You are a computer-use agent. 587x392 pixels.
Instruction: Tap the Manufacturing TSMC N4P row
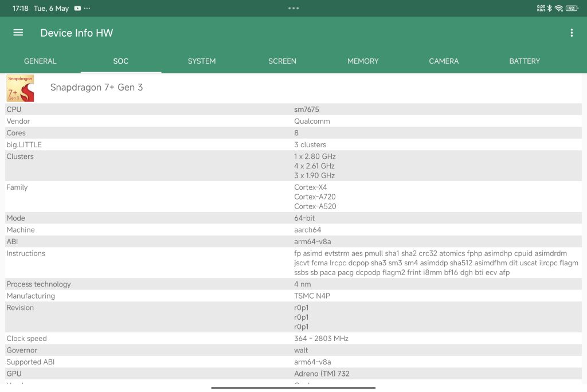(x=293, y=296)
